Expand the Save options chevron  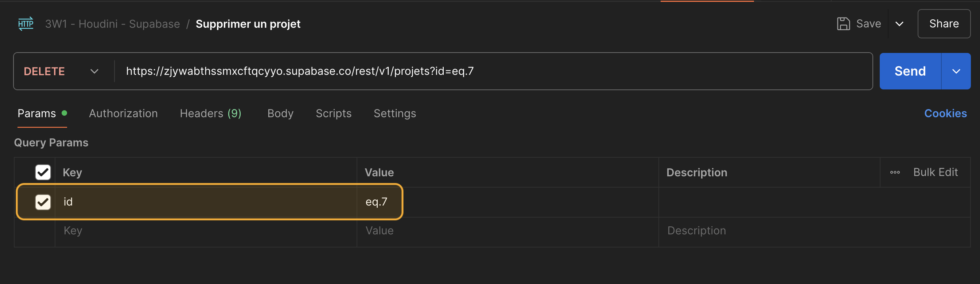[x=899, y=24]
